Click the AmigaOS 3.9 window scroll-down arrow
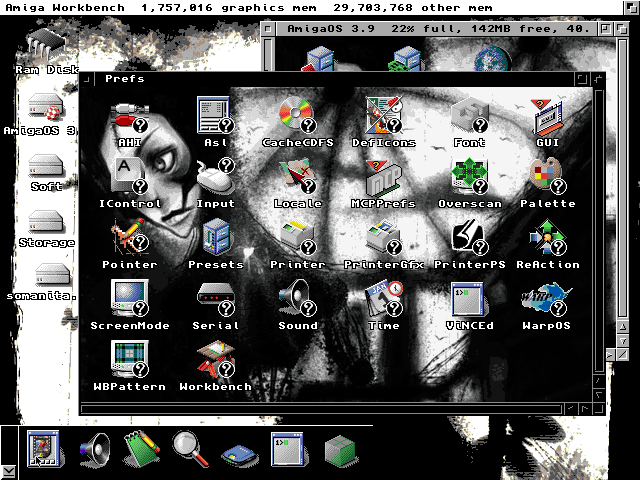The height and width of the screenshot is (480, 640). 622,340
